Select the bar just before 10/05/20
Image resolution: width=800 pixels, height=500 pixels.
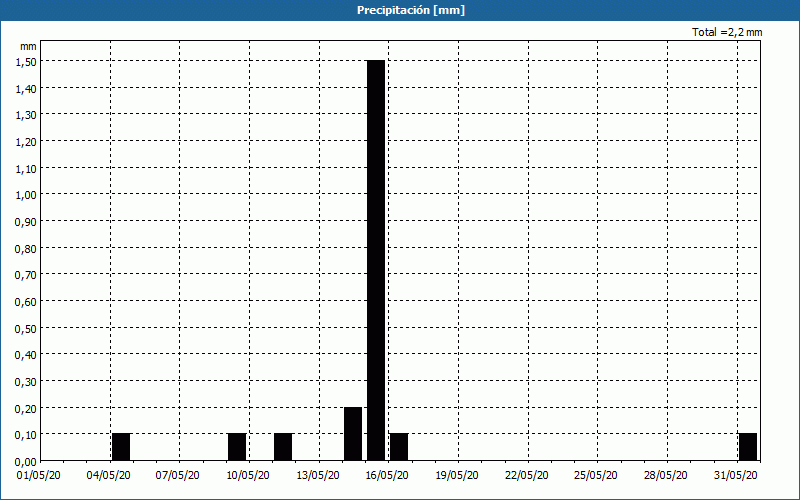tap(237, 447)
